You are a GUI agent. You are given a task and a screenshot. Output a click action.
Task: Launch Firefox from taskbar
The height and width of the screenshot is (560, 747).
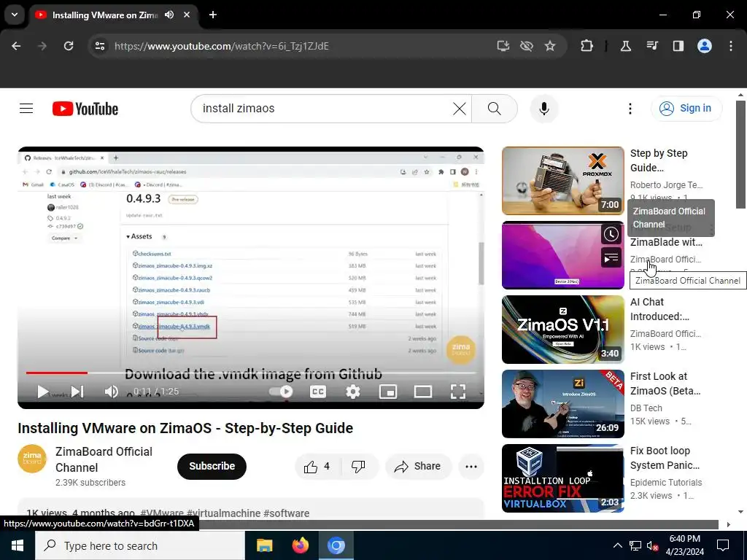point(300,545)
